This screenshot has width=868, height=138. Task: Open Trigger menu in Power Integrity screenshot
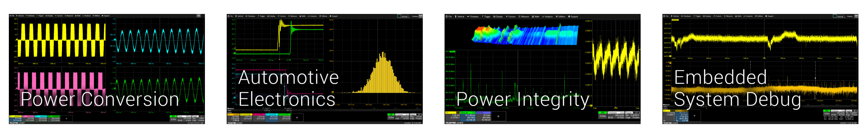pyautogui.click(x=486, y=16)
